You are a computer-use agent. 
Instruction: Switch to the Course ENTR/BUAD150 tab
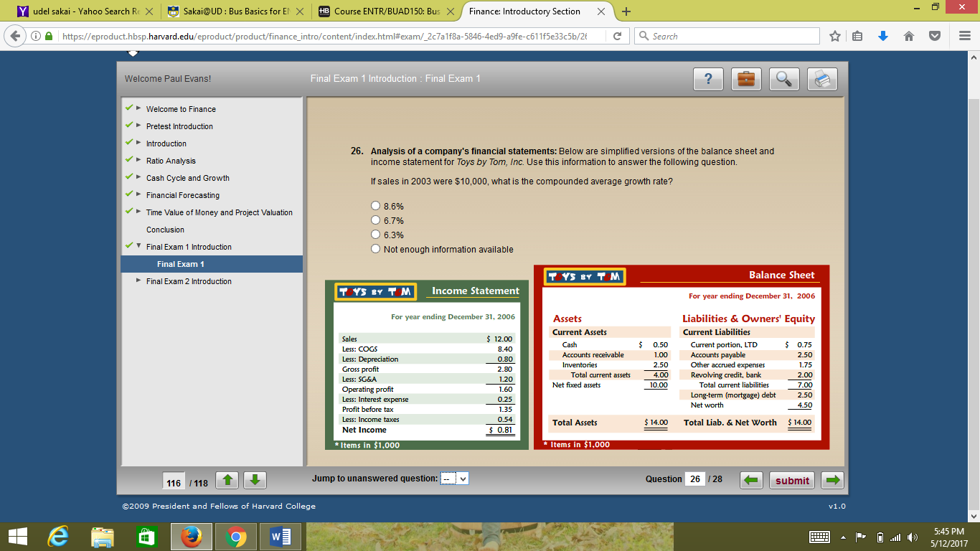(384, 11)
